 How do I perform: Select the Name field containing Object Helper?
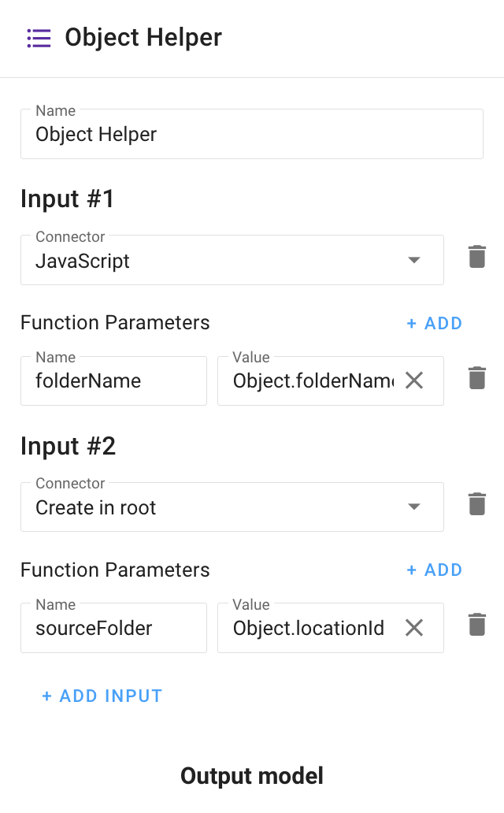pos(252,134)
